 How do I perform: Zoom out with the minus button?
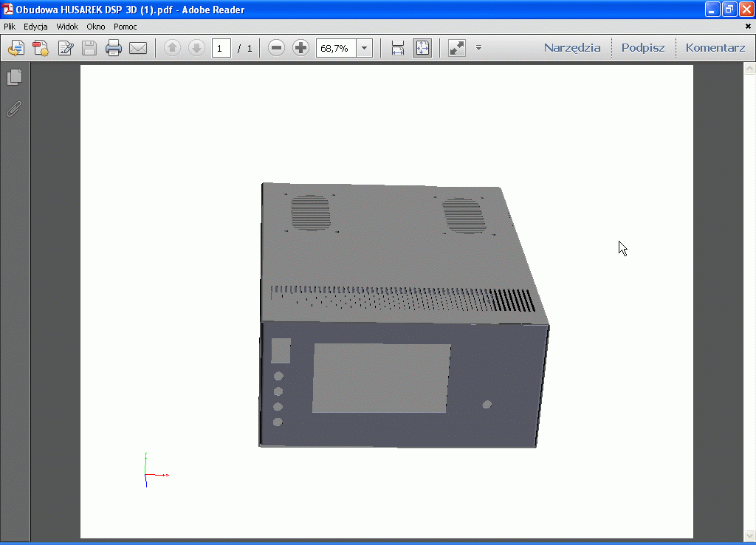click(x=276, y=49)
